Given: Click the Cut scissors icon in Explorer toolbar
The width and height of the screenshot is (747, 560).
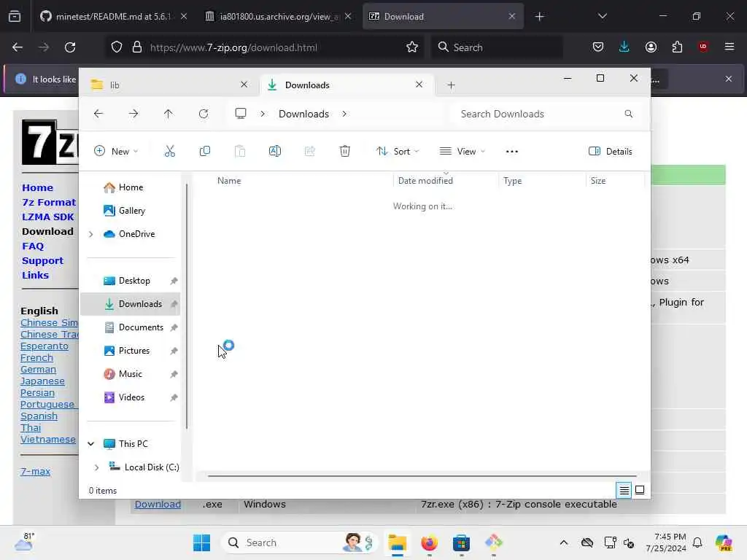Looking at the screenshot, I should [169, 152].
